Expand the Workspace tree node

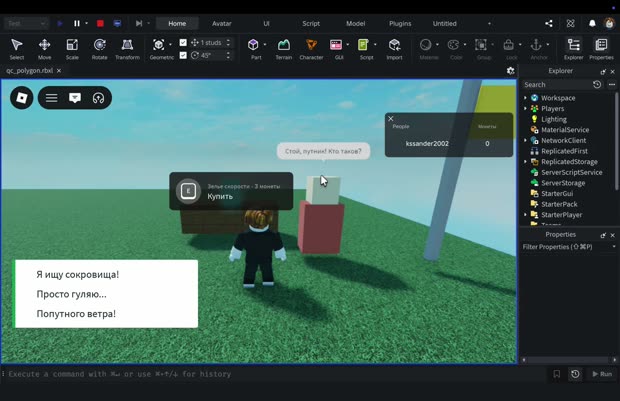525,98
